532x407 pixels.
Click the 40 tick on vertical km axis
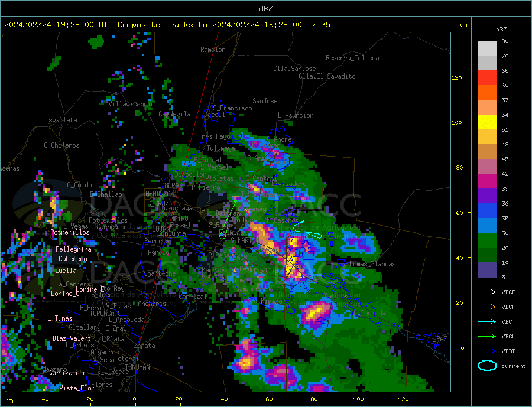459,258
